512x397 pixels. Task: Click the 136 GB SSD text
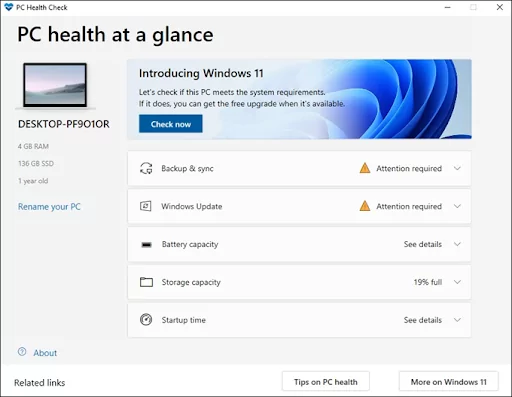tap(36, 163)
